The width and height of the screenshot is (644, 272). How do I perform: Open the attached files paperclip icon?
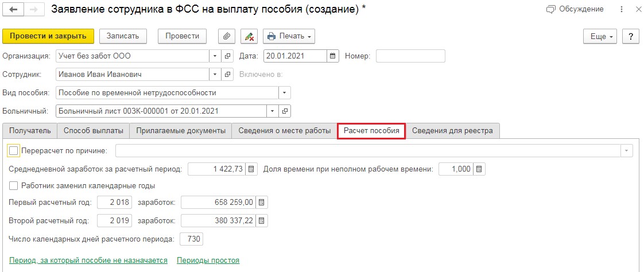[226, 36]
